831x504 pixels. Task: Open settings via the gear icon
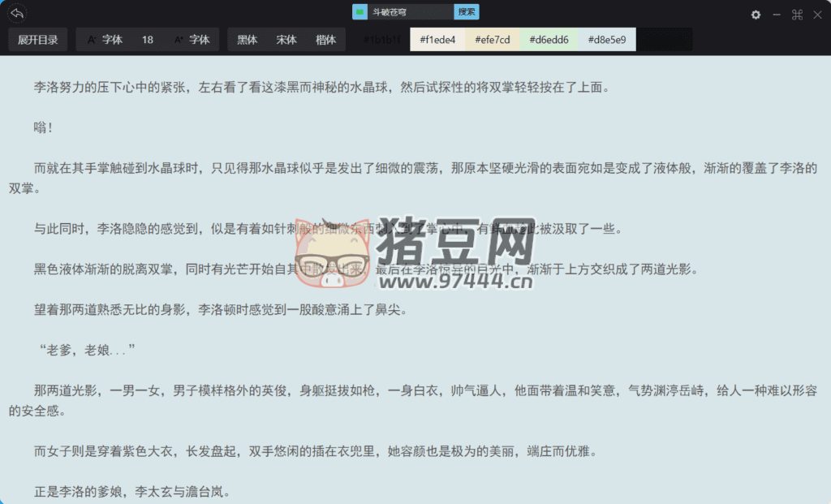click(x=756, y=15)
